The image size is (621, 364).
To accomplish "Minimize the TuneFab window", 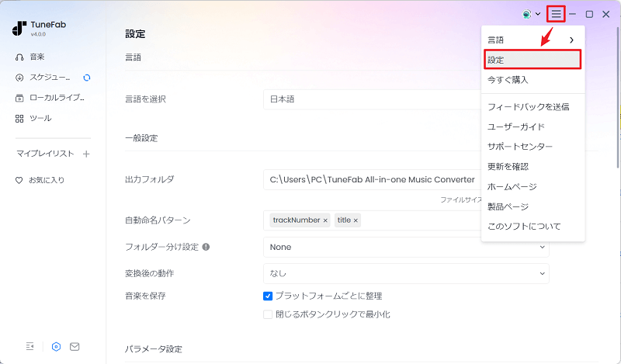I will (x=573, y=14).
